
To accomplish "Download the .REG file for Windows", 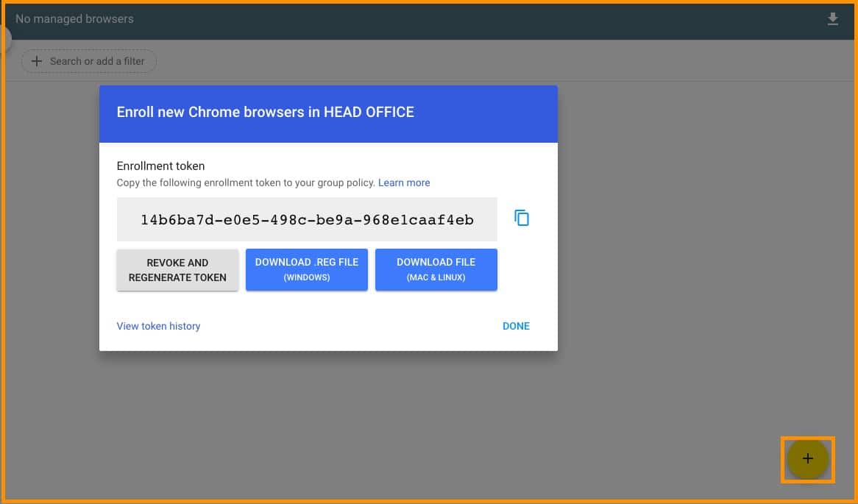I will (x=307, y=270).
